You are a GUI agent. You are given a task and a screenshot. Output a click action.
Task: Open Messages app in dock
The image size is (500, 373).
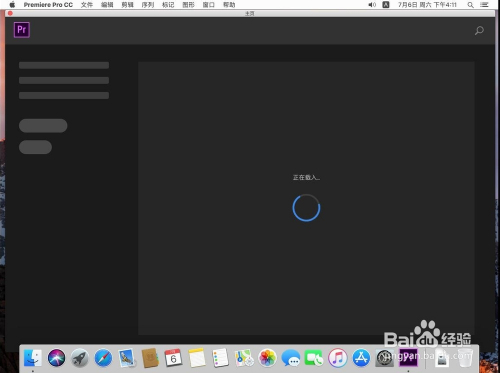tap(291, 358)
